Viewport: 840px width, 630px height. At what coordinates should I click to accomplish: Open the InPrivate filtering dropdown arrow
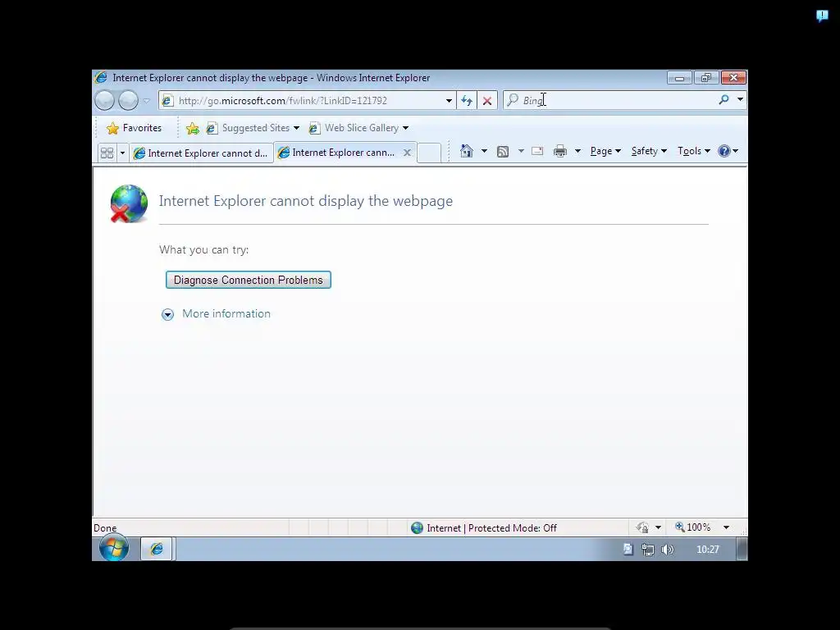[659, 527]
